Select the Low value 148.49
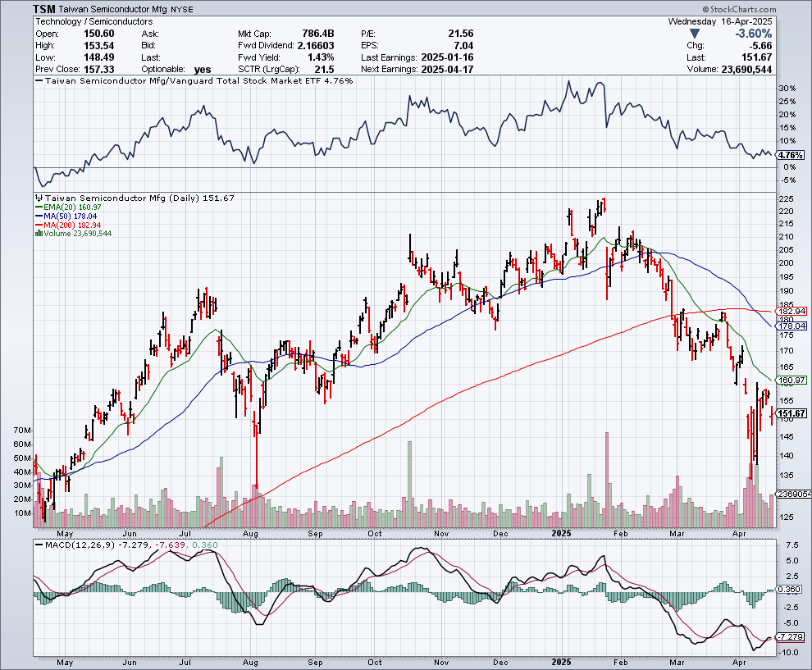812x670 pixels. click(99, 57)
